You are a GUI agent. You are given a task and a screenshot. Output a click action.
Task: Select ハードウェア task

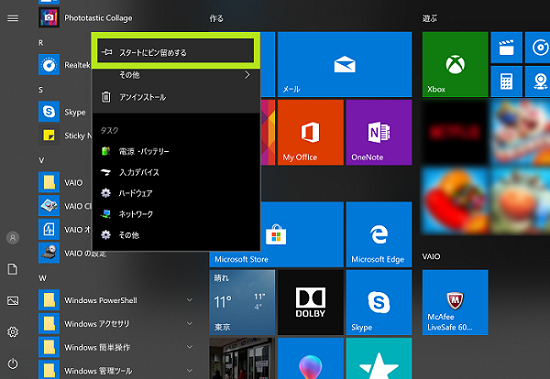(176, 193)
